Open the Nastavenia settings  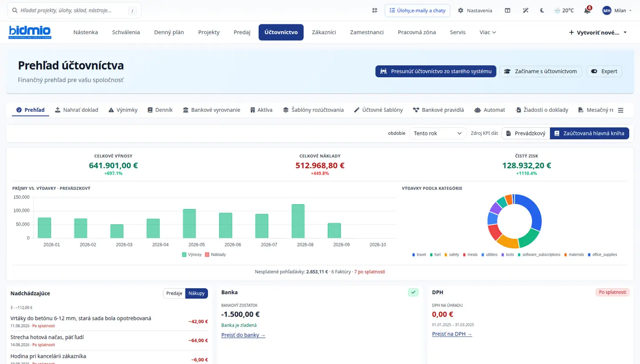(x=475, y=10)
